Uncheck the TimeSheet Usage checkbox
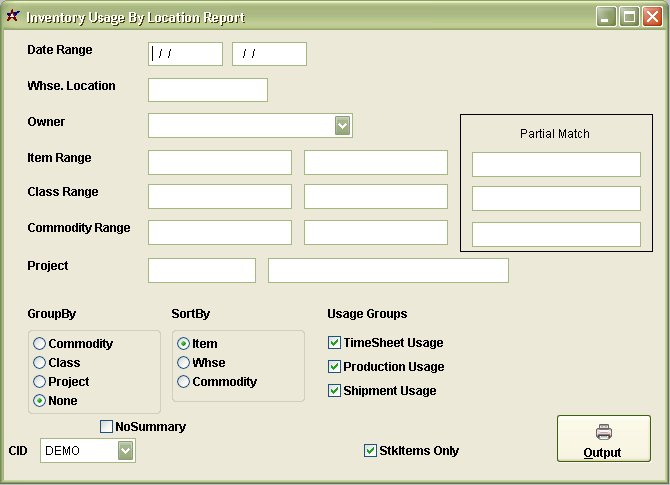This screenshot has height=485, width=670. pos(335,343)
